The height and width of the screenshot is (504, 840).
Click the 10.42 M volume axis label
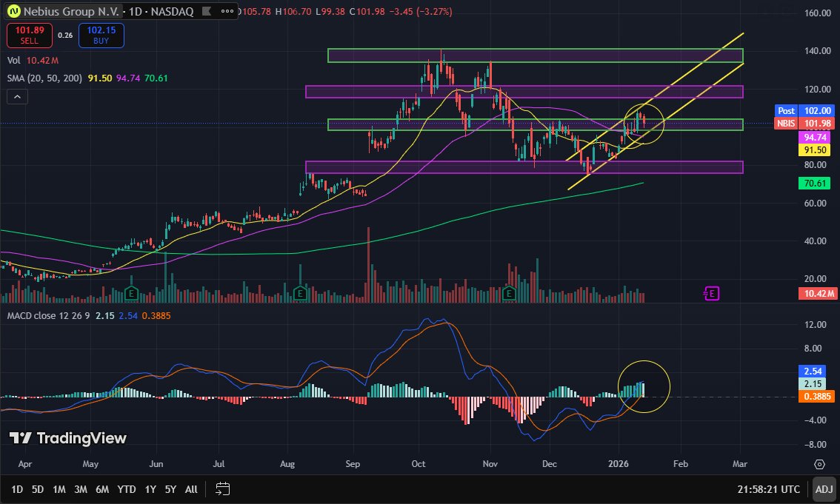(817, 293)
